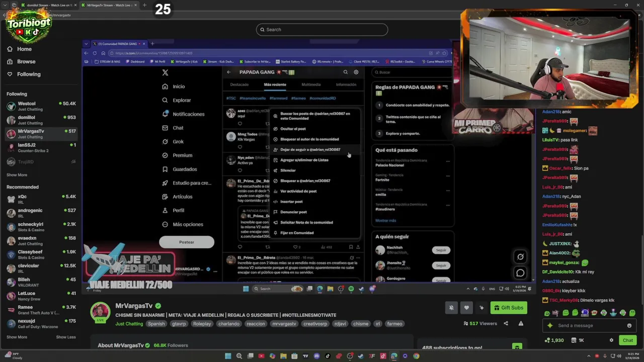Report stream via warning triangle icon
This screenshot has height=362, width=644.
tap(521, 323)
